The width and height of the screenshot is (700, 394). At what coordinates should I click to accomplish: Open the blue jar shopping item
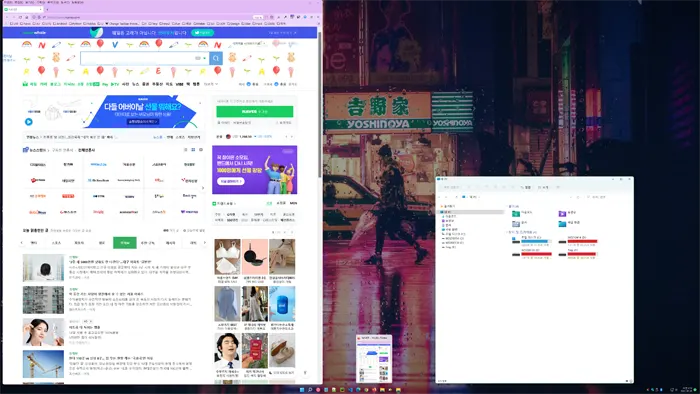(x=282, y=304)
